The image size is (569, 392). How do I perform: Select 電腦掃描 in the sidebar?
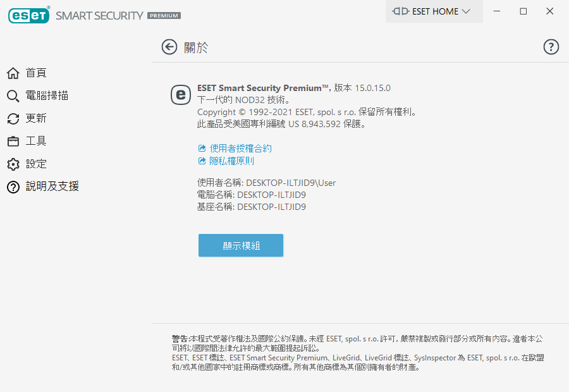click(x=47, y=96)
